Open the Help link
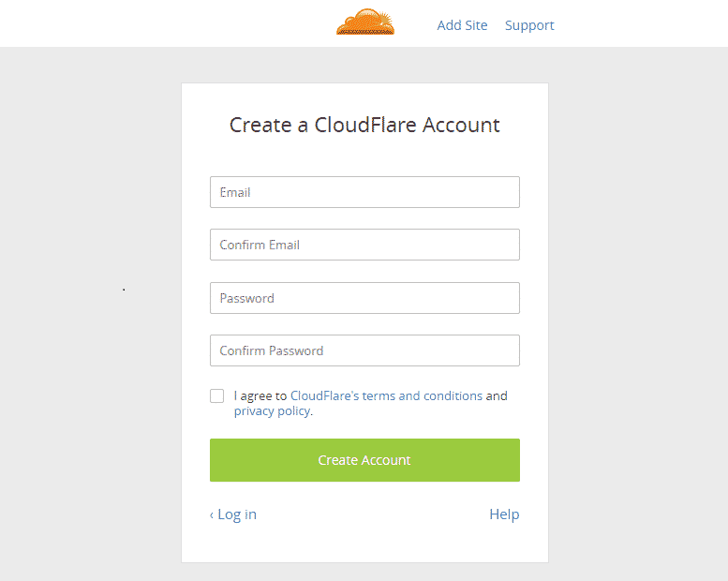Viewport: 728px width, 581px height. [504, 514]
